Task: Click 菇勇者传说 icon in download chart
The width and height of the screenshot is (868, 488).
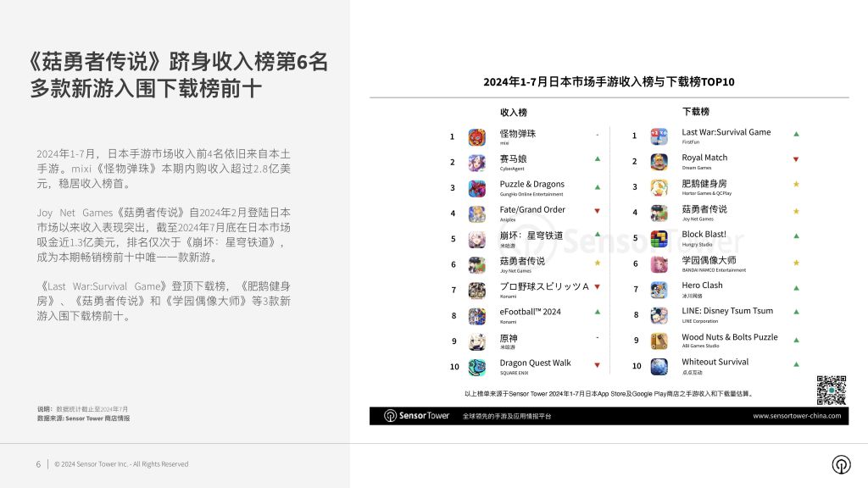Action: coord(659,213)
